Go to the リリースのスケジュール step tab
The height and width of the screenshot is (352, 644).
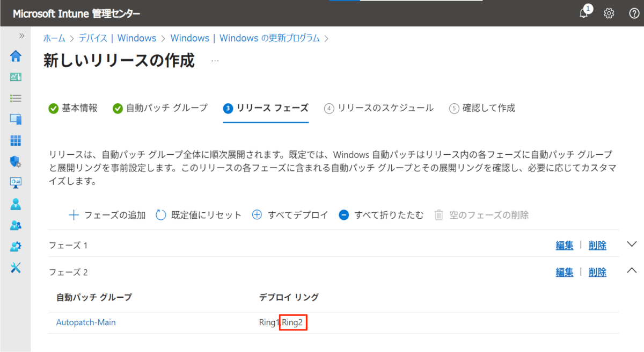coord(379,108)
